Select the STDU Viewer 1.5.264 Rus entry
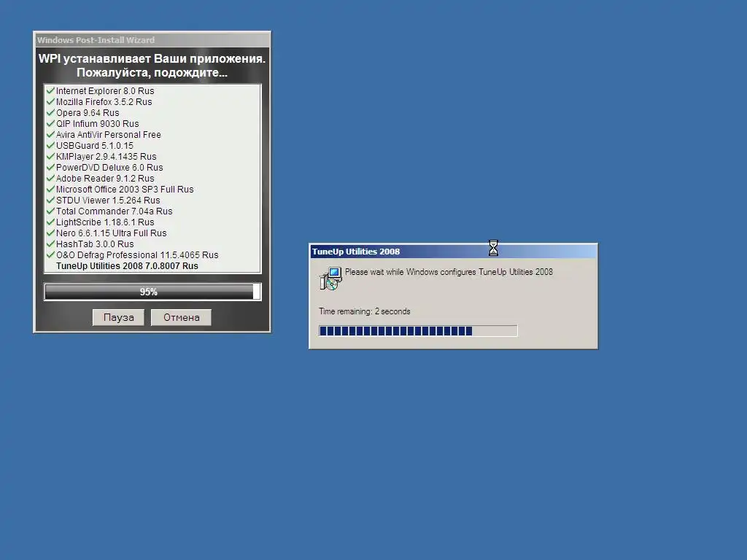Viewport: 747px width, 560px height. [108, 201]
